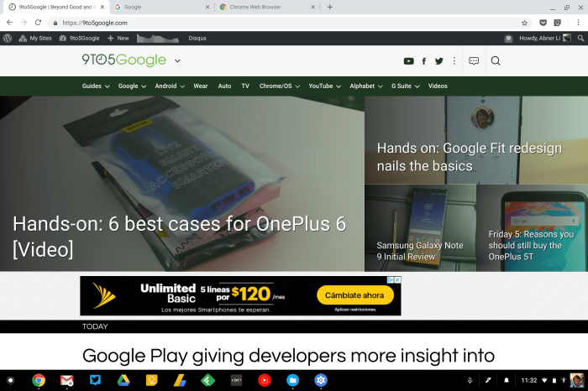The height and width of the screenshot is (391, 588).
Task: Launch Gmail from the shelf
Action: (x=67, y=380)
